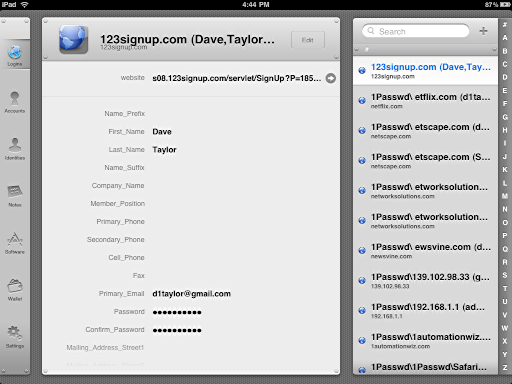Click Last_Name value Taylor
Image resolution: width=512 pixels, height=384 pixels.
tap(164, 150)
